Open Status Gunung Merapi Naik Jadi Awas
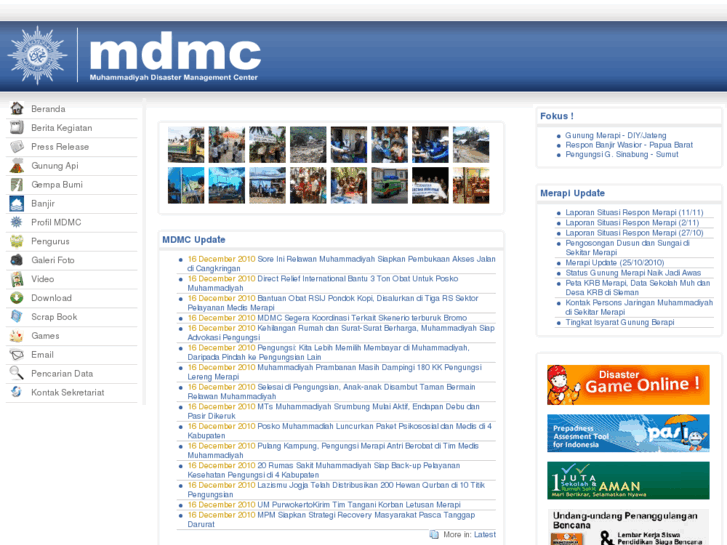This screenshot has height=545, width=727. 633,273
